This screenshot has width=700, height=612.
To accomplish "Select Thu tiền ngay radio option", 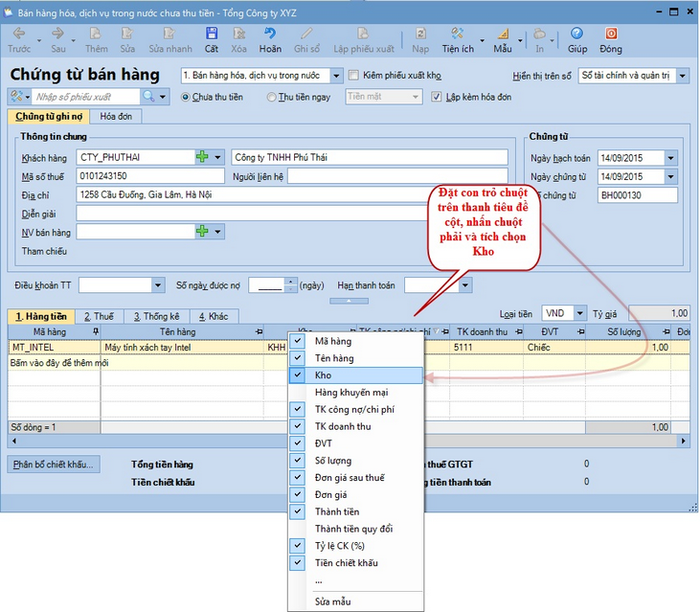I will pyautogui.click(x=271, y=97).
